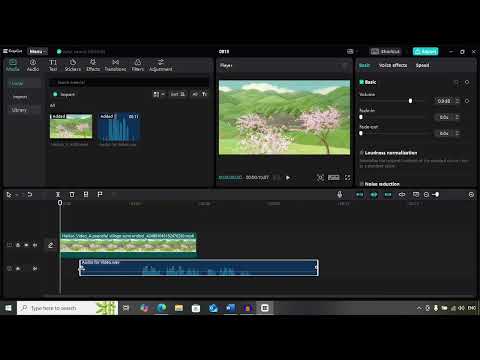Hide the video track with eye icon
The height and width of the screenshot is (360, 480).
(26, 245)
